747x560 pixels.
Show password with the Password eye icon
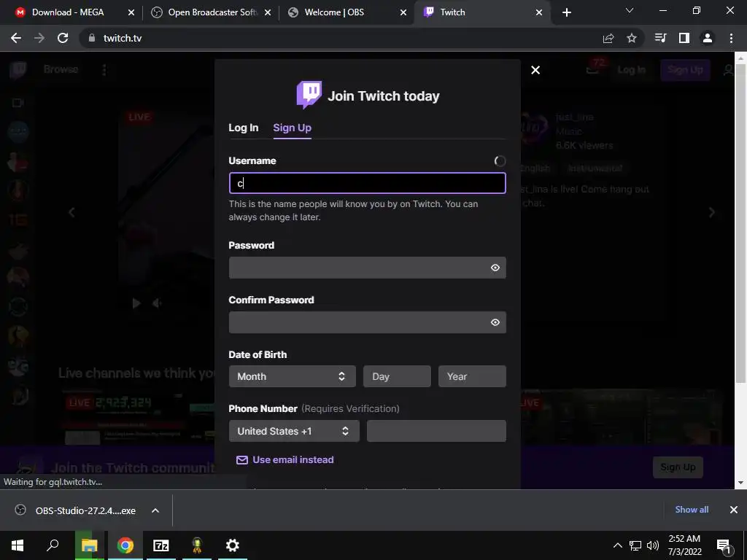pyautogui.click(x=495, y=268)
